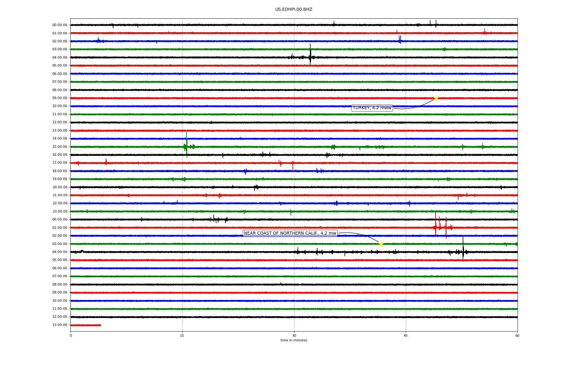Image resolution: width=588 pixels, height=368 pixels.
Task: Click the short final red trace segment
Action: [86, 325]
